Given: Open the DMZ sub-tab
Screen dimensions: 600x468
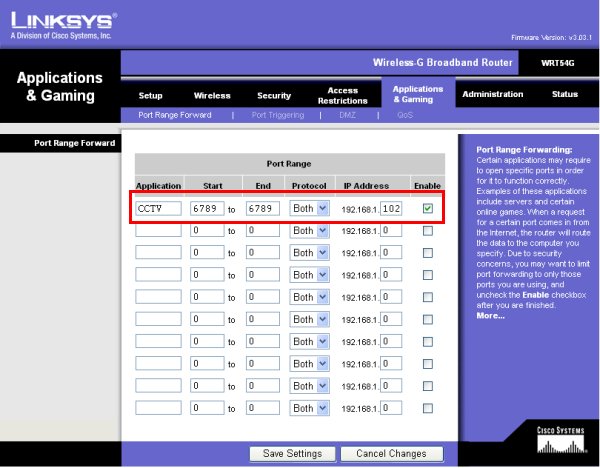Looking at the screenshot, I should pyautogui.click(x=347, y=115).
